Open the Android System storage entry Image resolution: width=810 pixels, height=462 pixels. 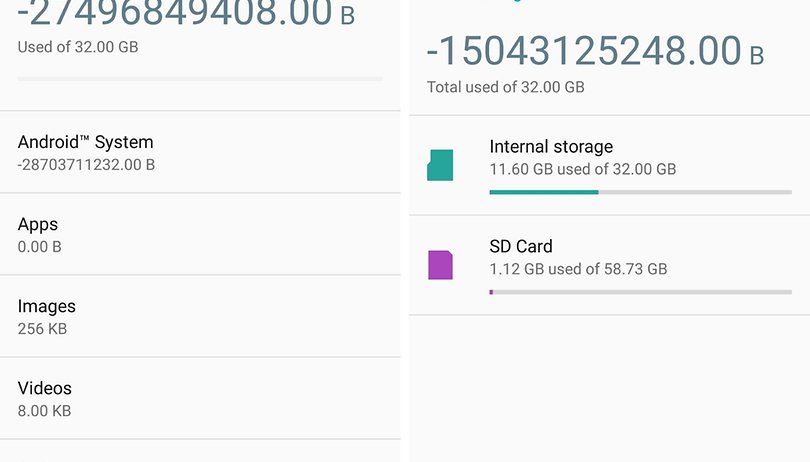tap(200, 152)
